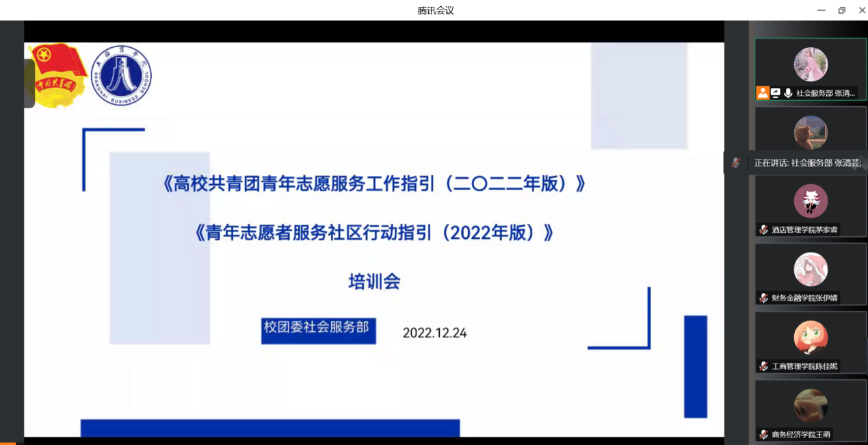Select 王萌's avatar thumbnail
Screen dimensions: 868x445
[811, 405]
